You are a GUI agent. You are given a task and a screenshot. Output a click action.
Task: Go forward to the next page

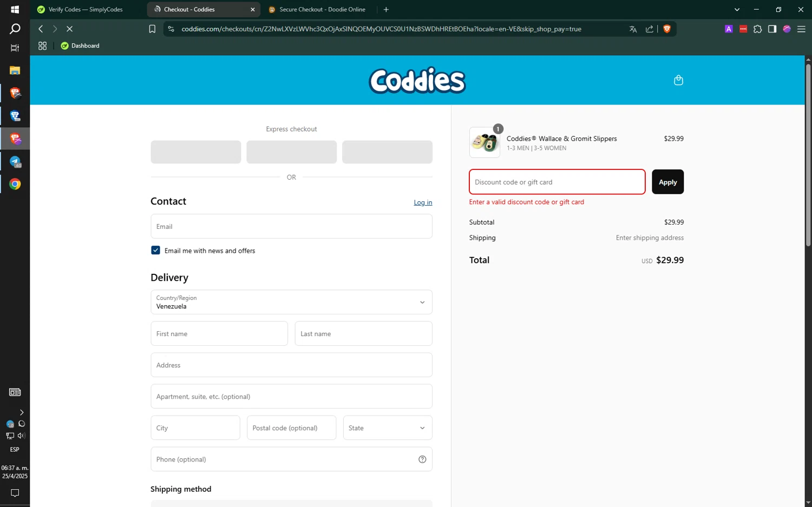55,29
